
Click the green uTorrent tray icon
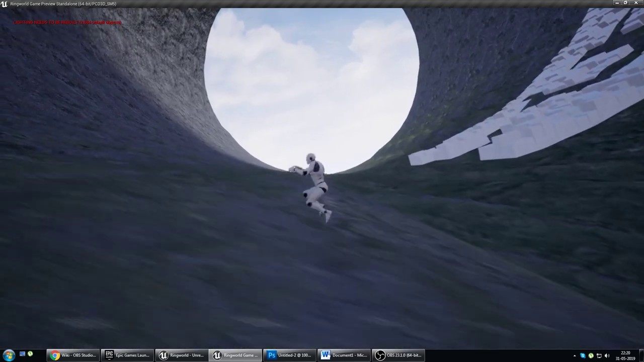tap(591, 356)
